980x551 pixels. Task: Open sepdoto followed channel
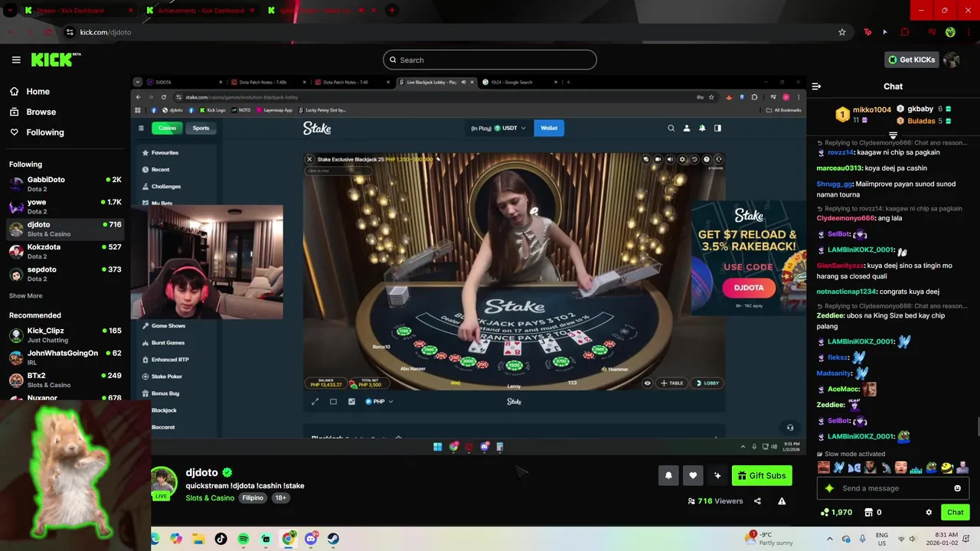click(65, 274)
